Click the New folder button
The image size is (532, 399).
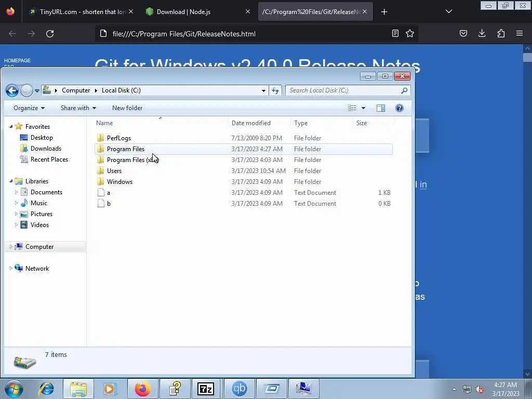127,108
